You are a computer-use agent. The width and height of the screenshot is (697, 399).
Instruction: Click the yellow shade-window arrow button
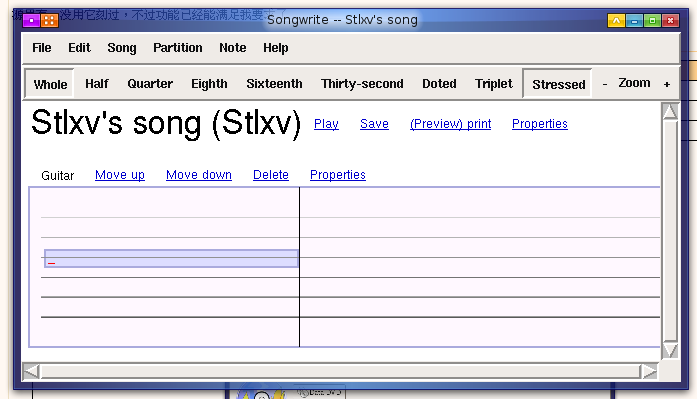click(616, 20)
